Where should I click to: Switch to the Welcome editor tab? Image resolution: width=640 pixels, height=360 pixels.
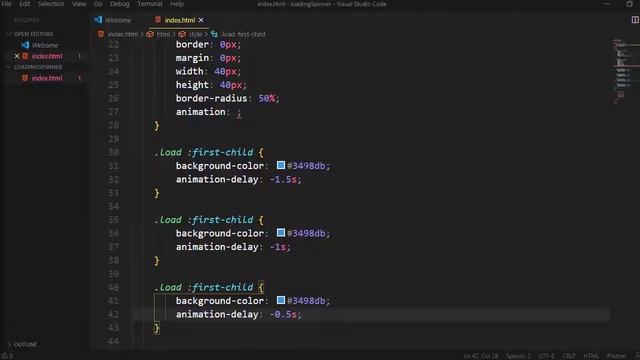[x=118, y=20]
